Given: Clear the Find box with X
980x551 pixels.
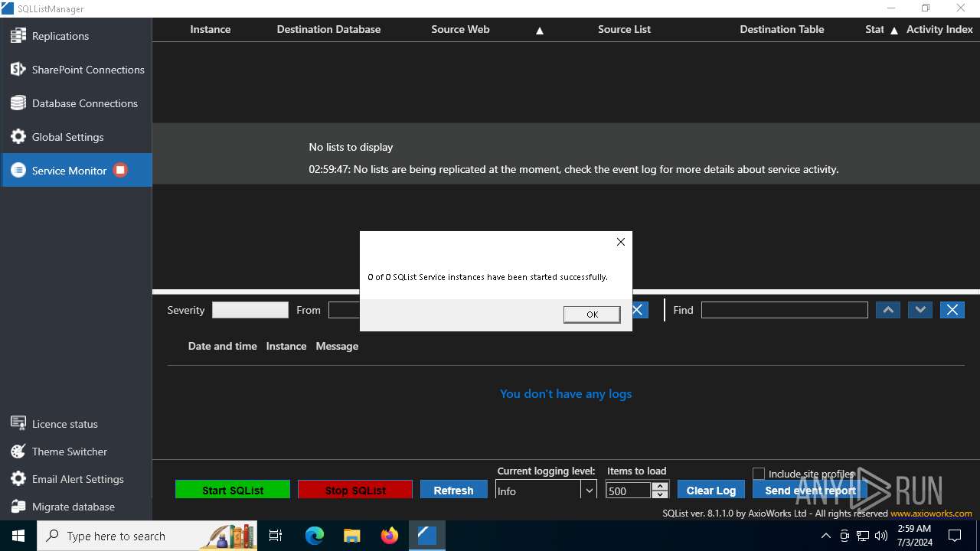Looking at the screenshot, I should click(x=952, y=310).
